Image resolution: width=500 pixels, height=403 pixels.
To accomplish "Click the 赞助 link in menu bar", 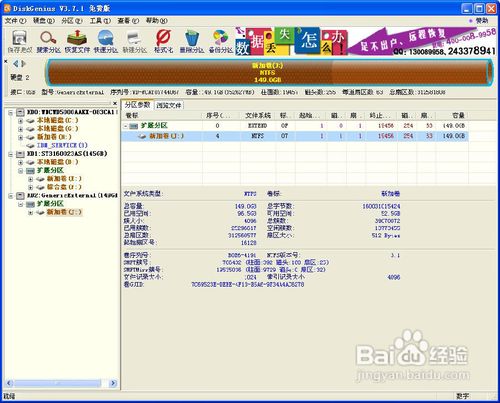I will click(x=481, y=21).
